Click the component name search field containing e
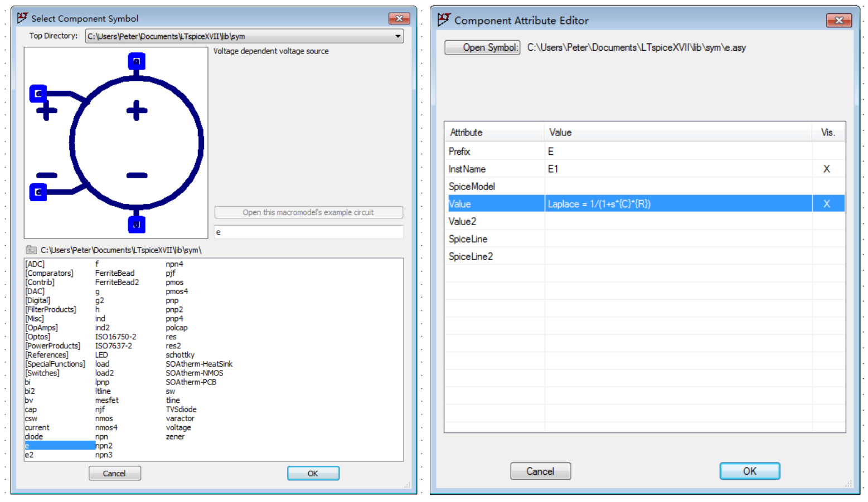Screen dimensions: 868x502 (x=308, y=232)
